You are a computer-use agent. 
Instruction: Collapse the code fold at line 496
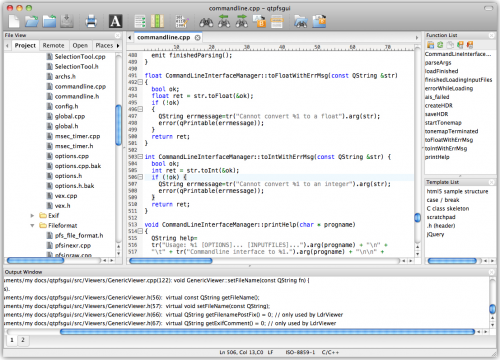pos(140,109)
